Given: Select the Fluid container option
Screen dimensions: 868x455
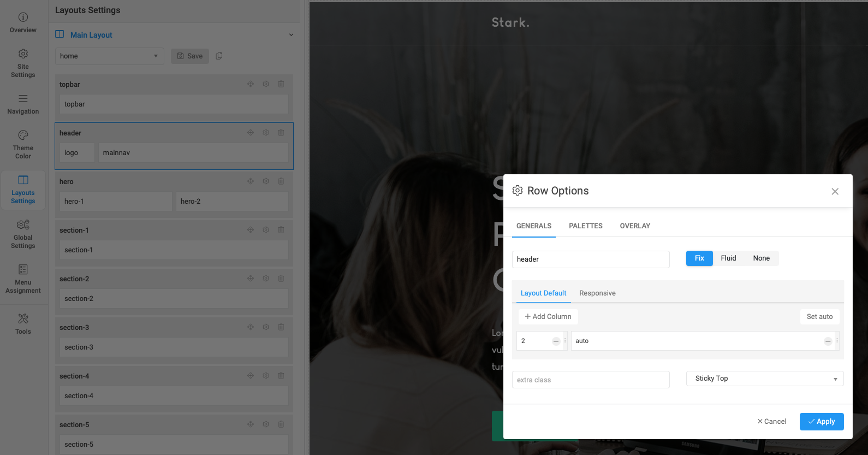Looking at the screenshot, I should 728,258.
